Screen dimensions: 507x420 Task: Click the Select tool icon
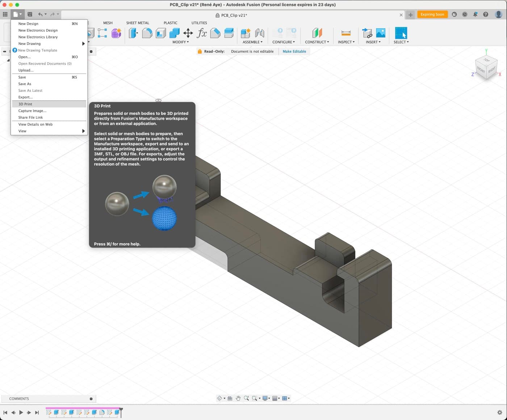pos(401,33)
